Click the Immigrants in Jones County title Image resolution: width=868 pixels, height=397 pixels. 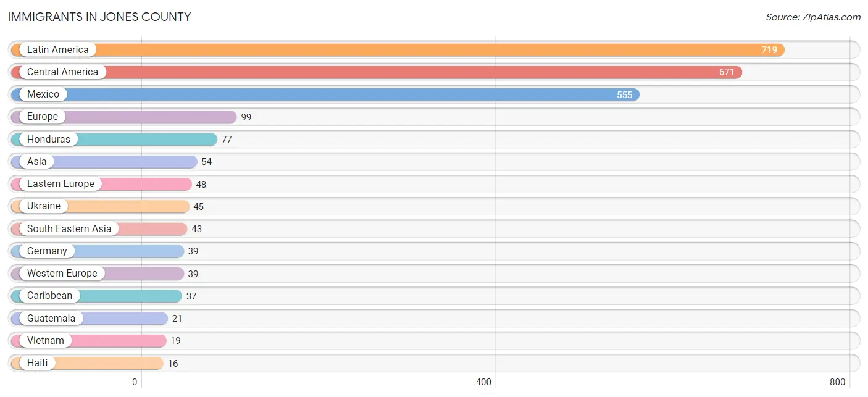click(99, 17)
